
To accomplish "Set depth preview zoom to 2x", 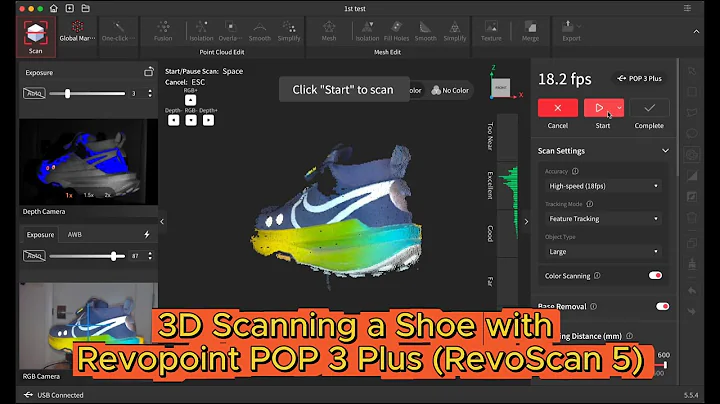I will click(107, 195).
